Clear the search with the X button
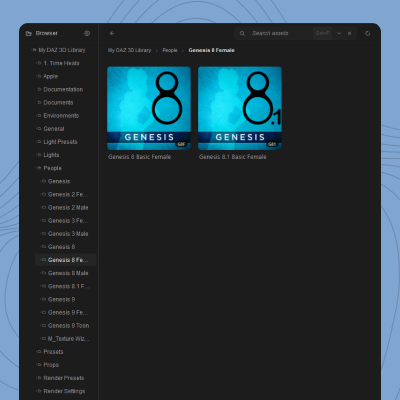The image size is (400, 400). [x=349, y=33]
